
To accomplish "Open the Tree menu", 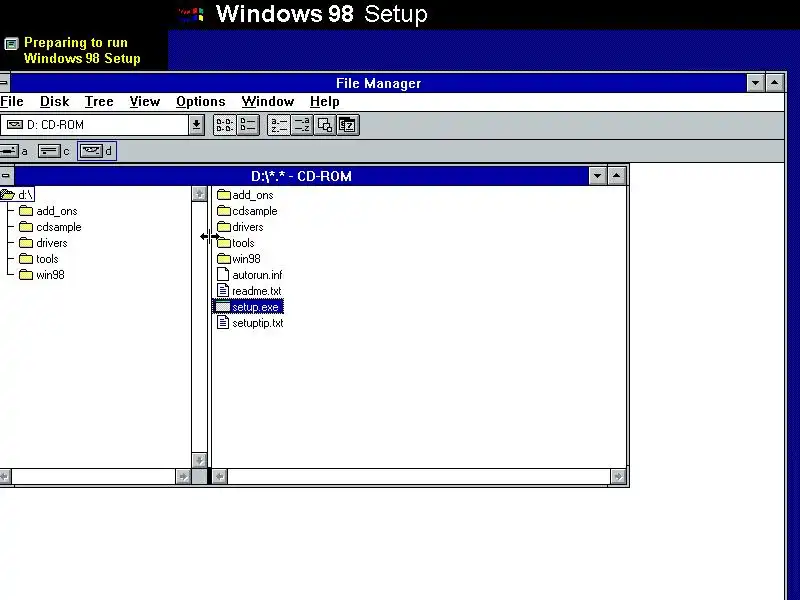I will click(98, 102).
